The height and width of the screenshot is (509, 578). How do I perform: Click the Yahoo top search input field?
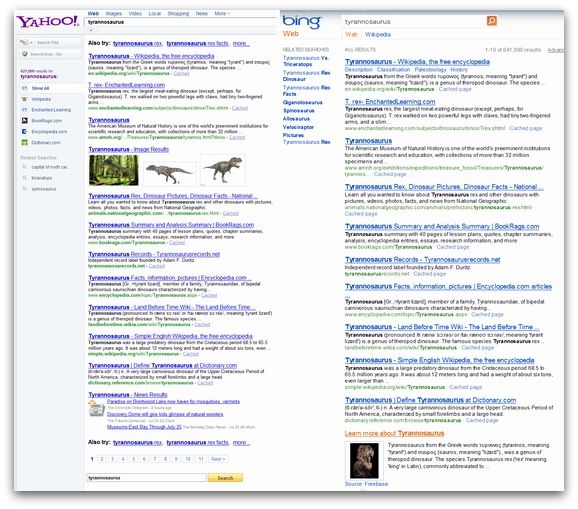[x=181, y=22]
